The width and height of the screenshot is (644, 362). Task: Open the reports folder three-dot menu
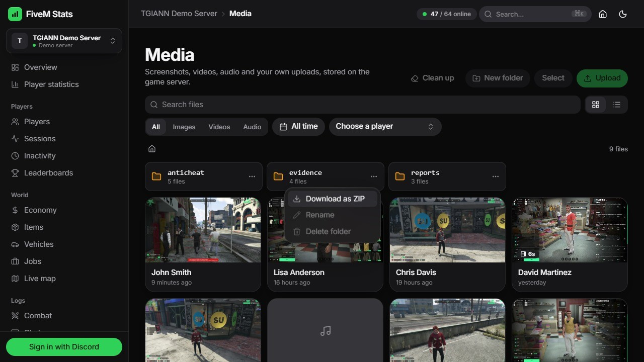(496, 176)
